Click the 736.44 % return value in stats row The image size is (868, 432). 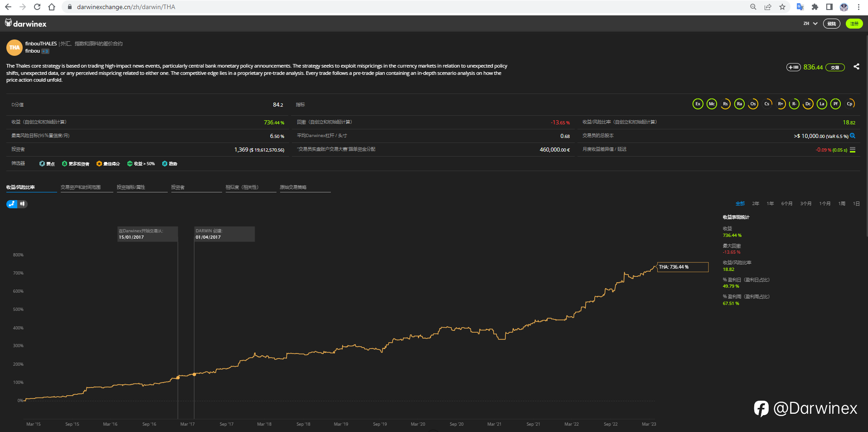tap(274, 123)
